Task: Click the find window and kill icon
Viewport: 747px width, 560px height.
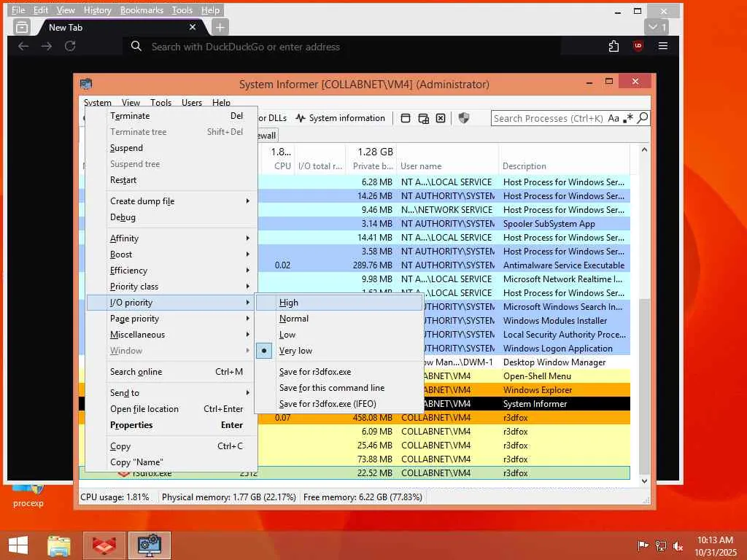Action: pyautogui.click(x=441, y=118)
